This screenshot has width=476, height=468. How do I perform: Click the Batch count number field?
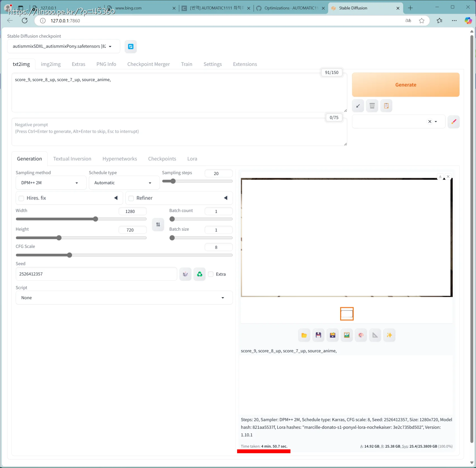(218, 211)
